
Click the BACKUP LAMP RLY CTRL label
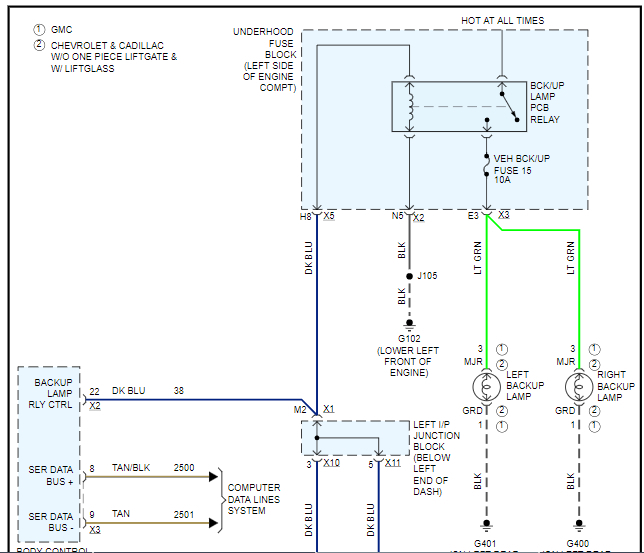(x=51, y=394)
